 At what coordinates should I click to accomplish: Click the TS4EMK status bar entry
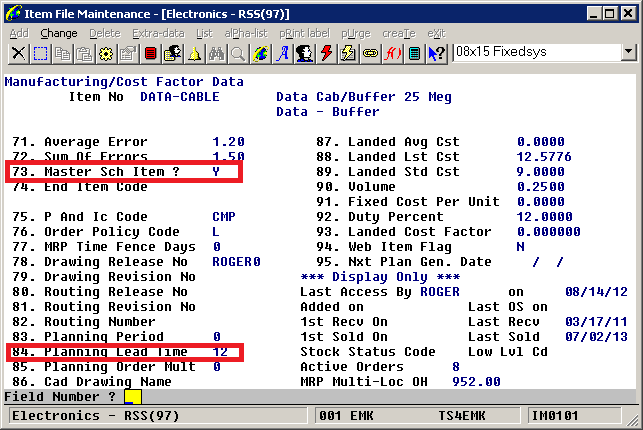click(462, 416)
